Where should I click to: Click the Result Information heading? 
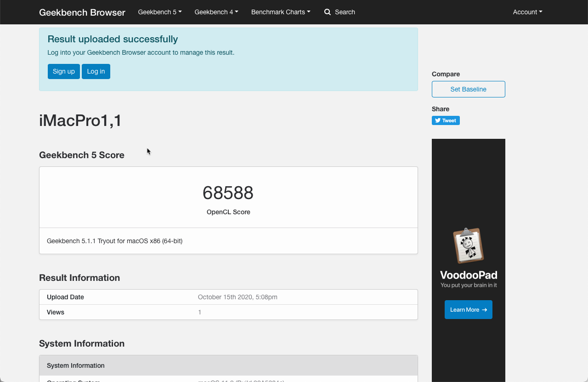click(79, 278)
